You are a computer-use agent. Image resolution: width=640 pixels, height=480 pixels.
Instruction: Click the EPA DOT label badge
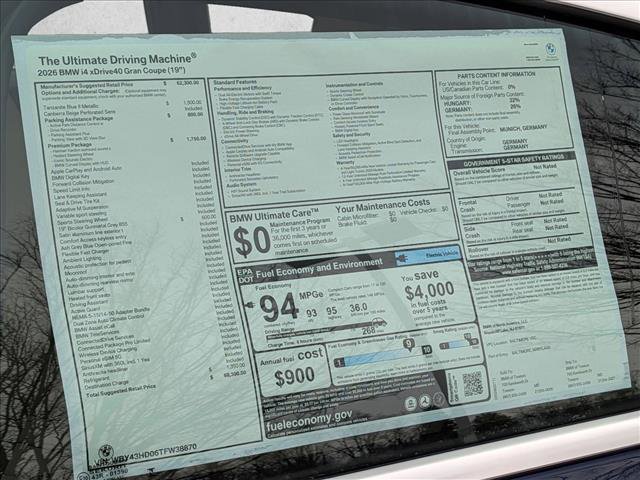(x=246, y=276)
